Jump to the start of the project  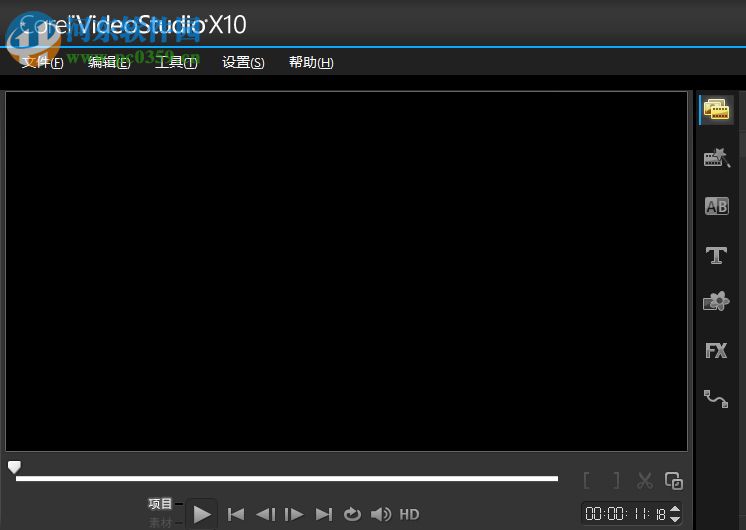click(x=236, y=514)
